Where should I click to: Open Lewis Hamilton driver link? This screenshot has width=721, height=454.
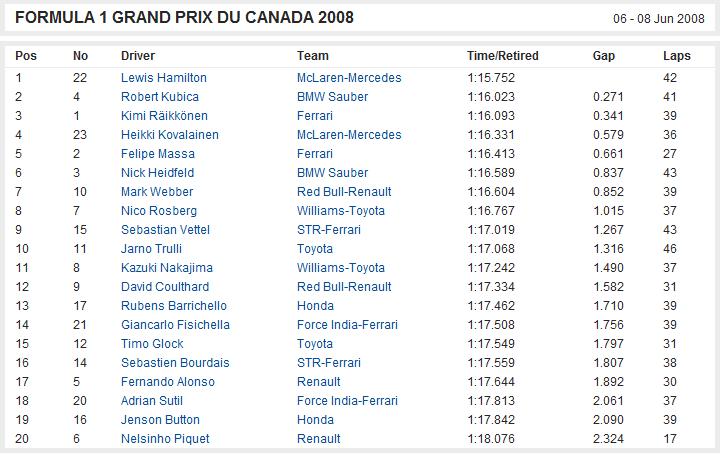click(x=164, y=78)
